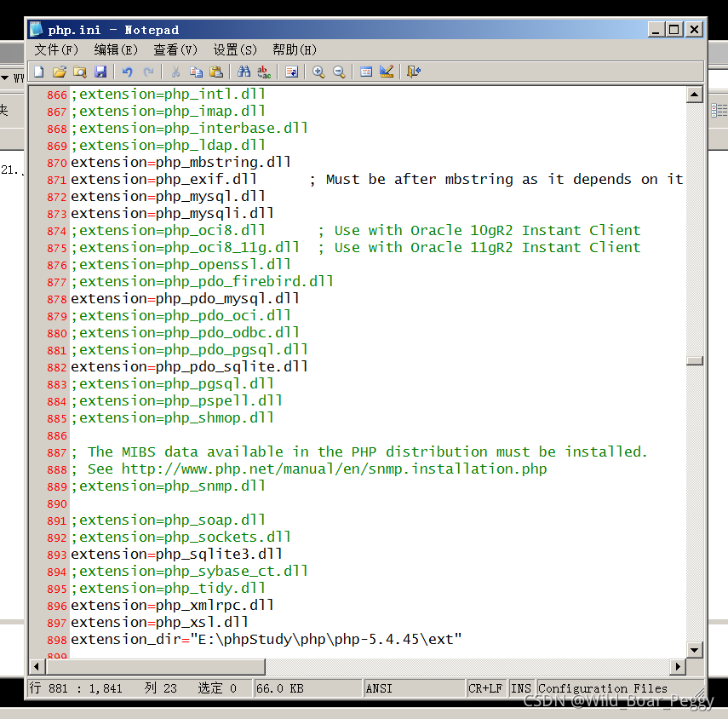Image resolution: width=728 pixels, height=719 pixels.
Task: Click line extension=php_pdo_mysql.dll
Action: [x=185, y=299]
